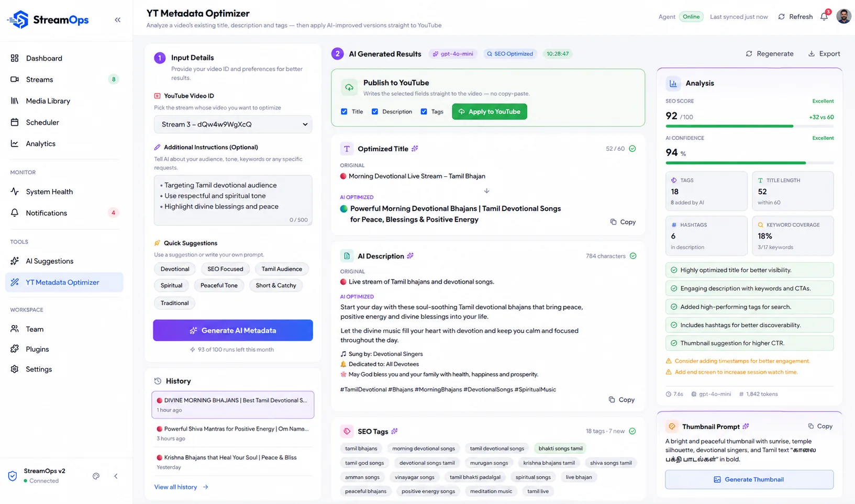This screenshot has width=855, height=504.
Task: Uncheck the Title checkbox
Action: point(344,111)
